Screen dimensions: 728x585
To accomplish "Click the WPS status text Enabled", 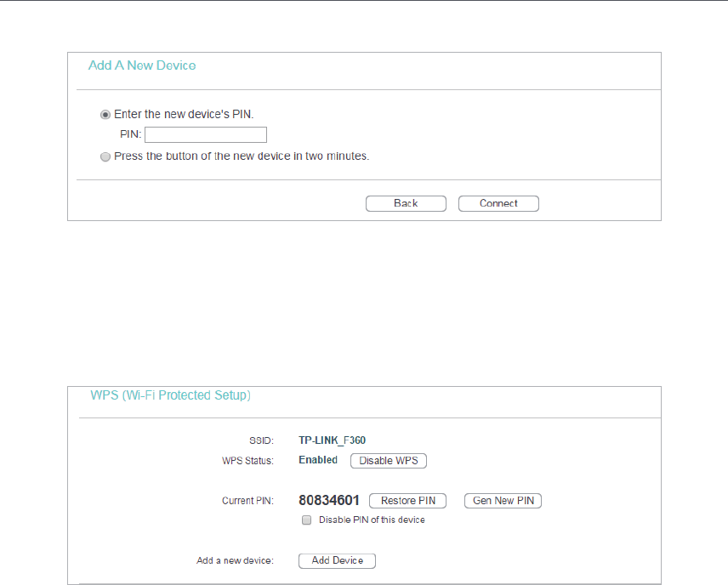I will pyautogui.click(x=318, y=460).
